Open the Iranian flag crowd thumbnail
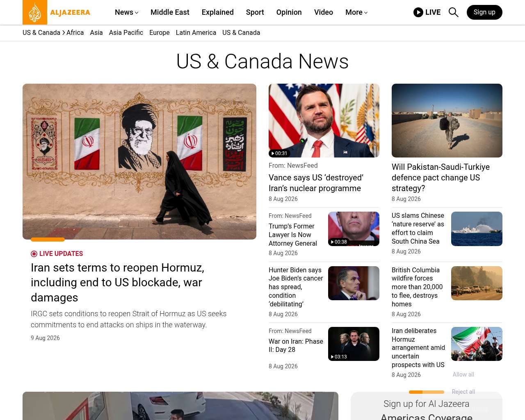Image resolution: width=525 pixels, height=420 pixels. [x=477, y=344]
